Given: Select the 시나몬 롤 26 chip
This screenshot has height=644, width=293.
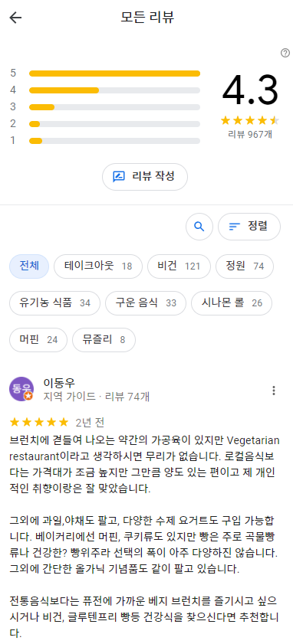Looking at the screenshot, I should (x=232, y=303).
